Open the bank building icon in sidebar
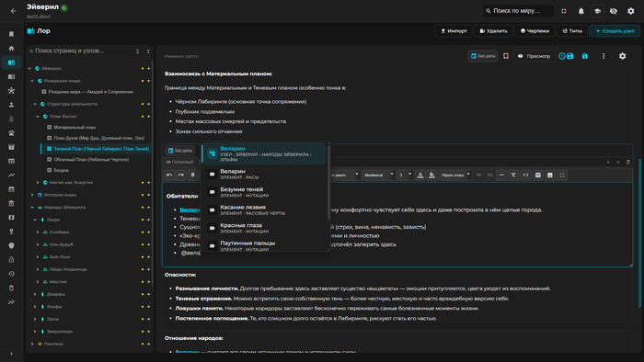 (11, 203)
